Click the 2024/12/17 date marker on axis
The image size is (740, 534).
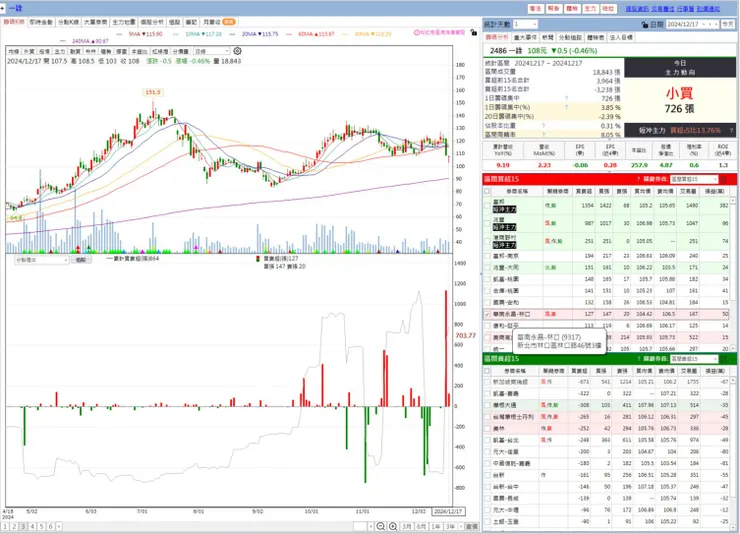click(448, 511)
